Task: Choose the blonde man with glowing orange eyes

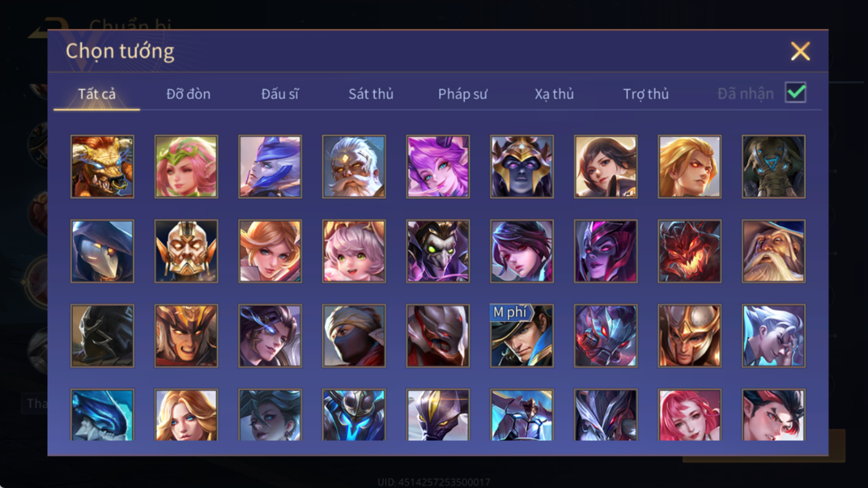Action: (690, 167)
